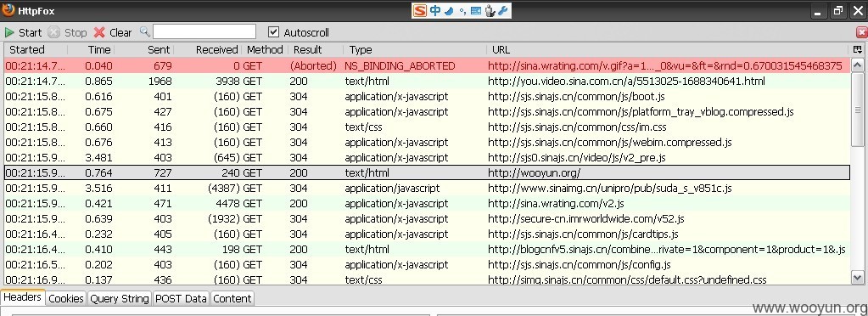Click the (4387) received value cell

pyautogui.click(x=223, y=188)
